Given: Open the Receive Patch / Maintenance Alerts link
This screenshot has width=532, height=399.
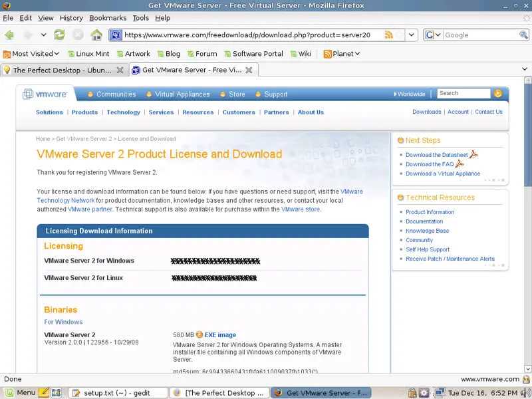Looking at the screenshot, I should (450, 259).
